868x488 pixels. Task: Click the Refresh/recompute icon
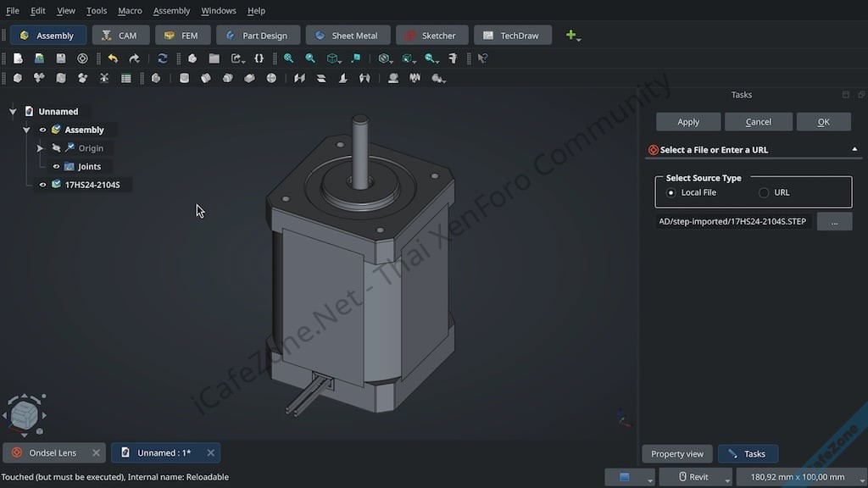pyautogui.click(x=163, y=58)
